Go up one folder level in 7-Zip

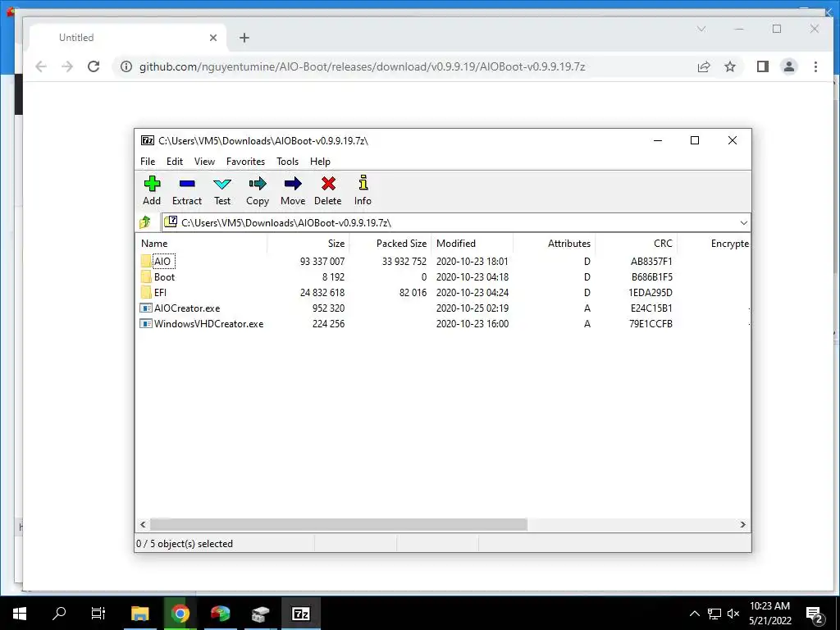point(145,222)
